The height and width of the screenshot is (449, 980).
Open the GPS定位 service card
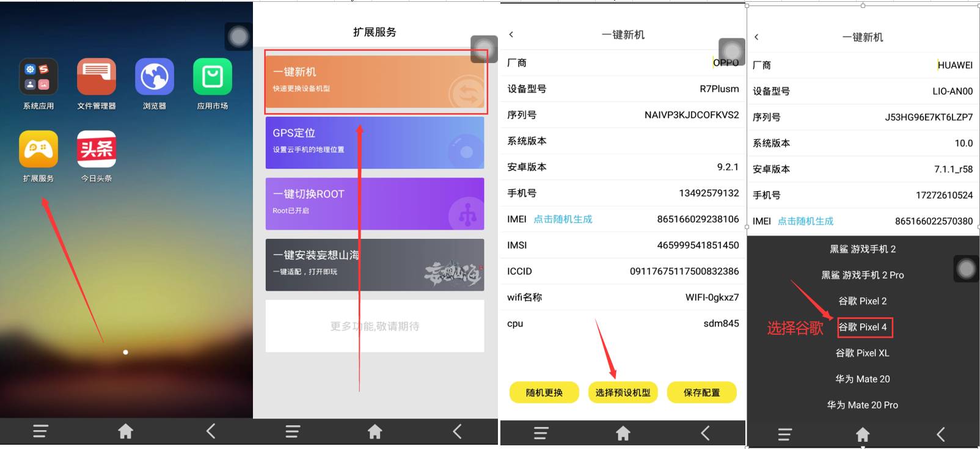click(x=375, y=142)
